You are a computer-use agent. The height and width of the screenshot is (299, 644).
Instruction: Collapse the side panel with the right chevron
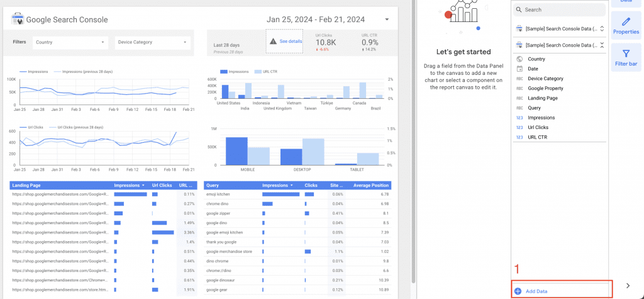(628, 285)
